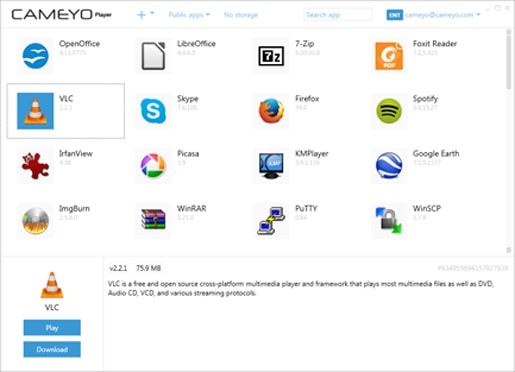515x372 pixels.
Task: Focus the Search app field
Action: (338, 15)
